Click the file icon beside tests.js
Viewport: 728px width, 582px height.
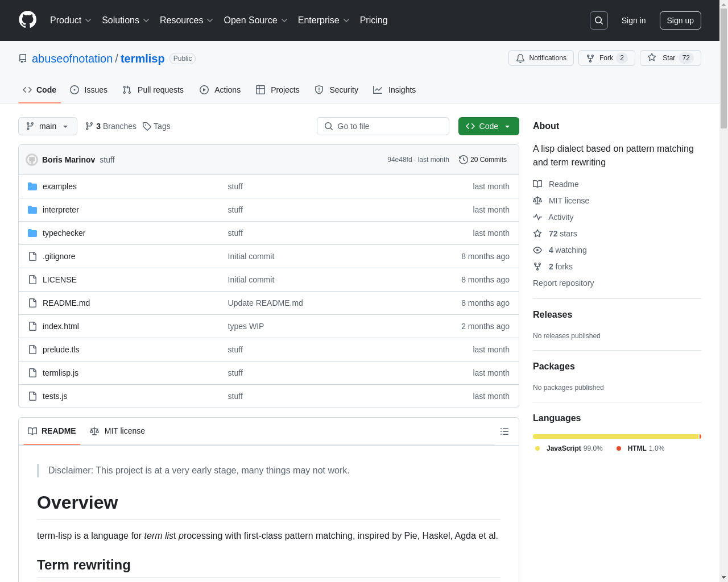(32, 396)
